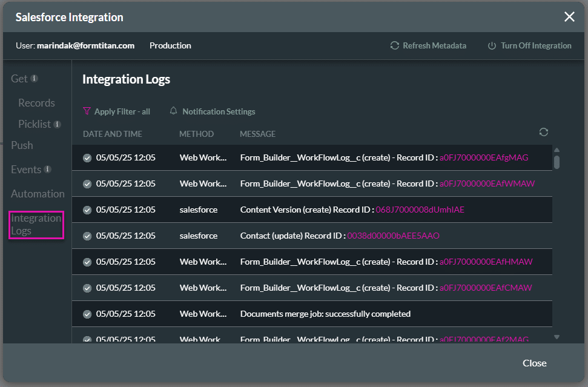Click the info icon beside Events
The width and height of the screenshot is (588, 387).
pyautogui.click(x=47, y=169)
